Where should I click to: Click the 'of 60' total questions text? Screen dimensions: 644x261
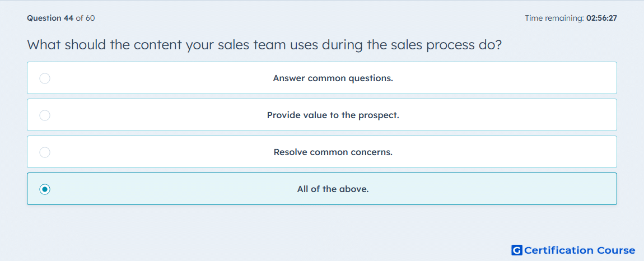[86, 18]
